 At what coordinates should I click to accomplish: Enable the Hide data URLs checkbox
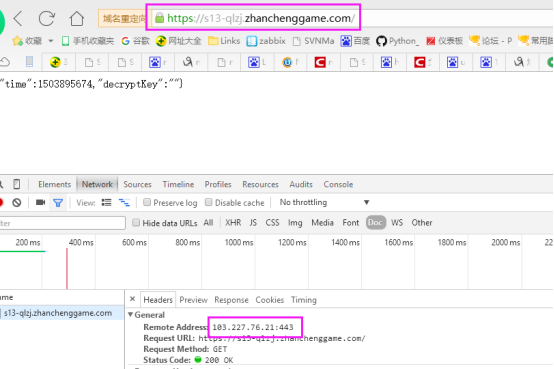click(136, 223)
